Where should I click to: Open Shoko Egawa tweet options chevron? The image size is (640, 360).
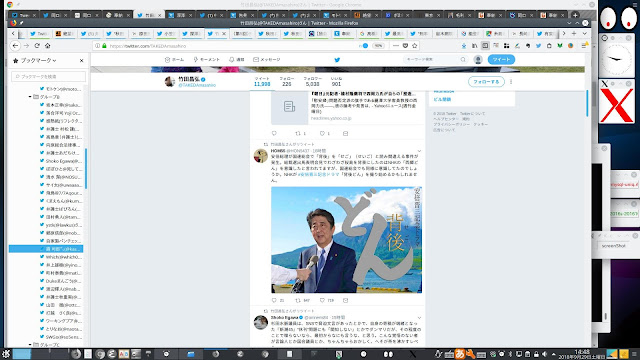pyautogui.click(x=419, y=318)
